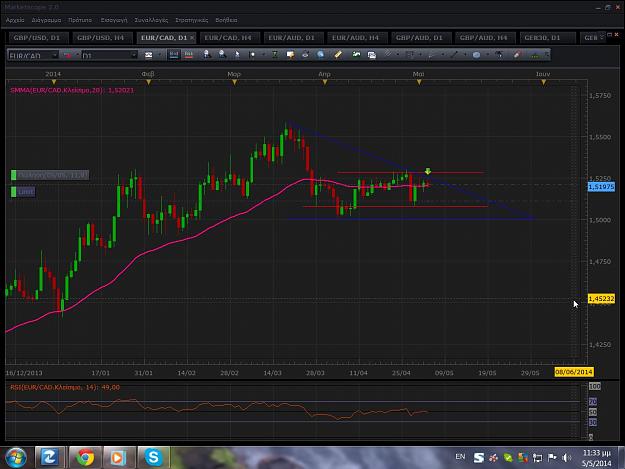Viewport: 625px width, 469px height.
Task: Open the EUR/CAD symbol dropdown
Action: [55, 55]
